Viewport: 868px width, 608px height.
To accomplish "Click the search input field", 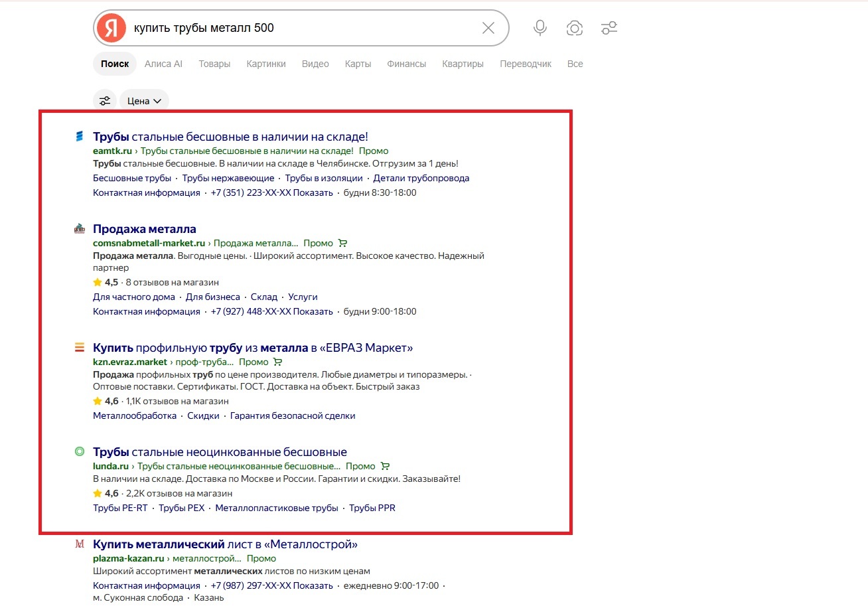I will [x=302, y=28].
